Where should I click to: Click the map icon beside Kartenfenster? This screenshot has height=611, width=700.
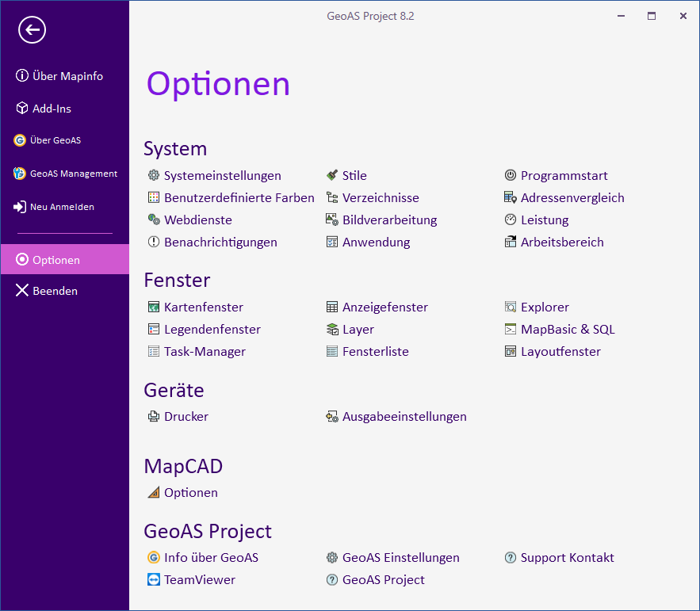tap(154, 307)
